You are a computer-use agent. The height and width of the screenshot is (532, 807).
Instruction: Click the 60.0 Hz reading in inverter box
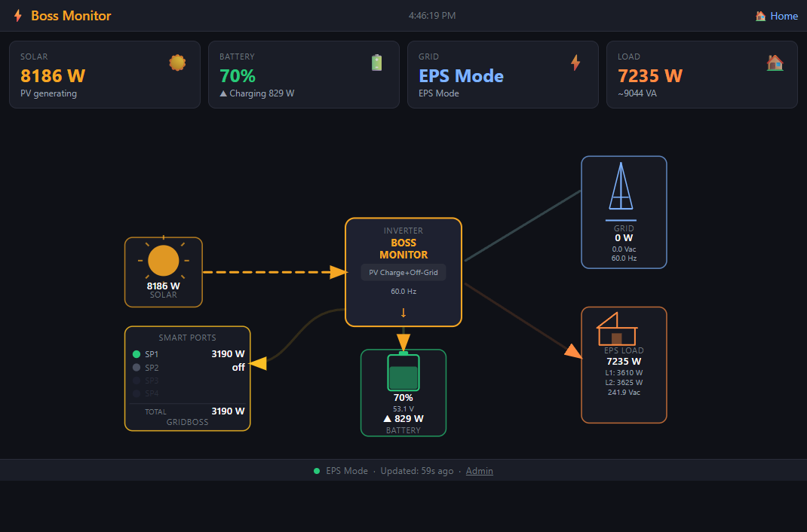pyautogui.click(x=403, y=292)
